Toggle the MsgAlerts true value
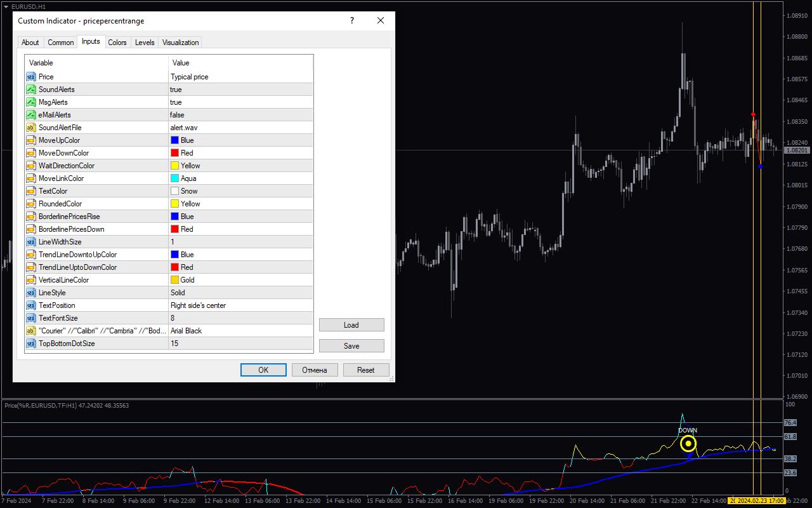The width and height of the screenshot is (812, 508). tap(241, 102)
